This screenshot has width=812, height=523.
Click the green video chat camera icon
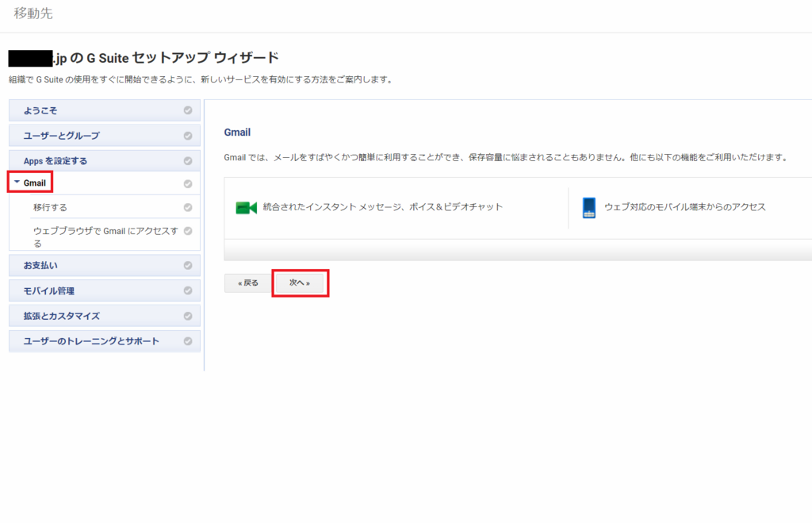247,207
